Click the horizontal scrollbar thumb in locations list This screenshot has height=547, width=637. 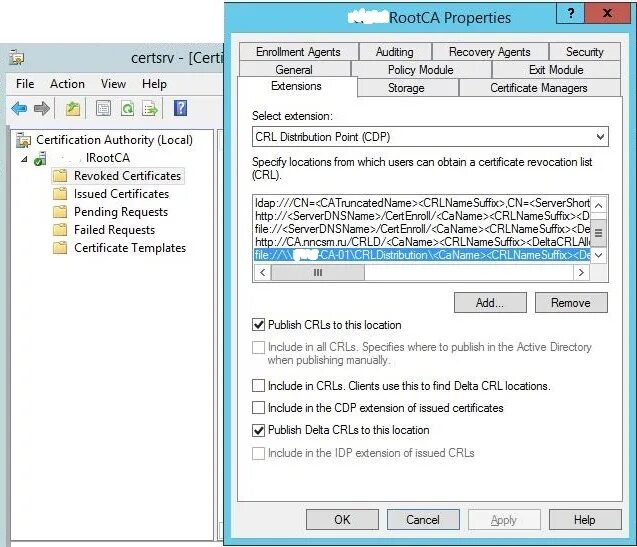pyautogui.click(x=318, y=272)
